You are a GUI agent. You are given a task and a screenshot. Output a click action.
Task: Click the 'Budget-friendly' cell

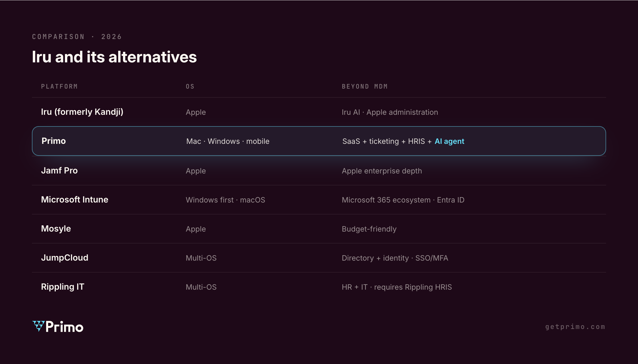[x=369, y=229]
